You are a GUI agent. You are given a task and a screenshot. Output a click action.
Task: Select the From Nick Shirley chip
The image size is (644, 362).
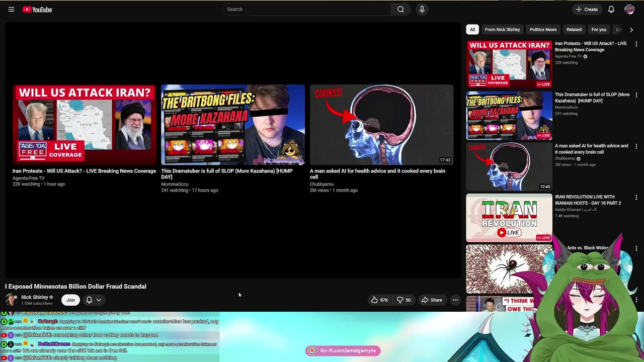[502, 30]
